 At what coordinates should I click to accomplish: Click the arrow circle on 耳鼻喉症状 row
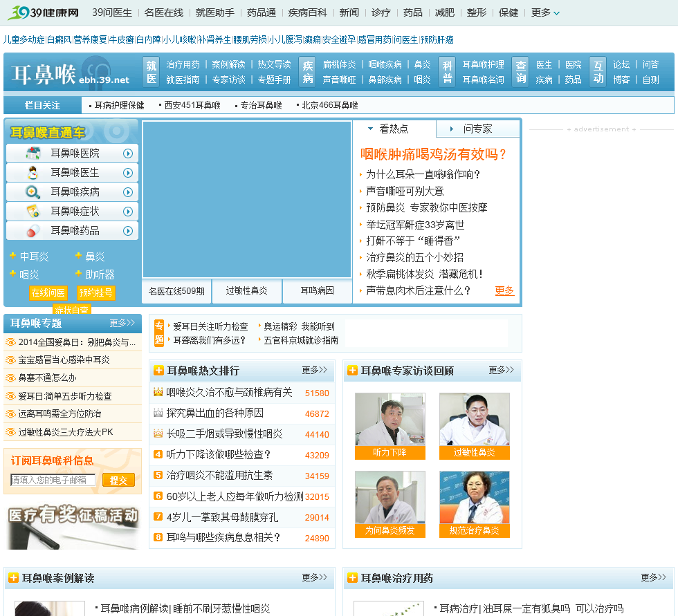tap(128, 212)
